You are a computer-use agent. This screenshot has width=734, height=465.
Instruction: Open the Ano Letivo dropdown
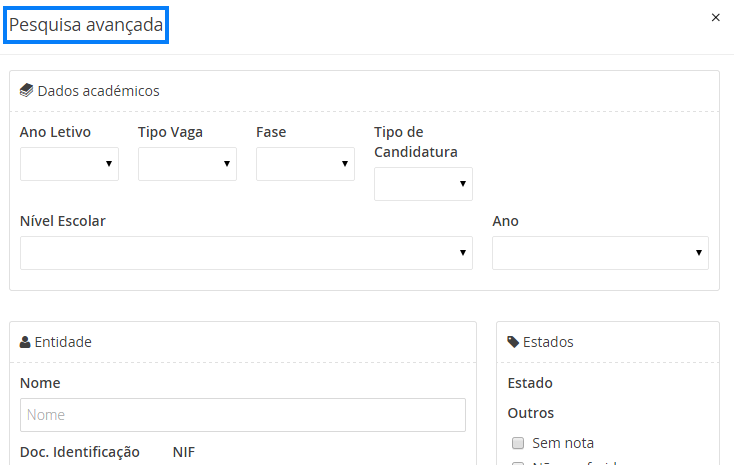click(69, 164)
